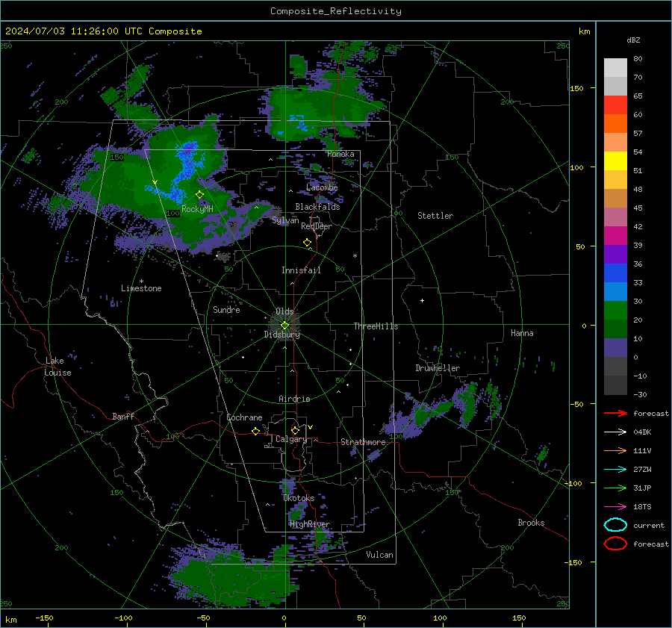The image size is (672, 628).
Task: Click the Drumheller town label
Action: click(x=438, y=368)
